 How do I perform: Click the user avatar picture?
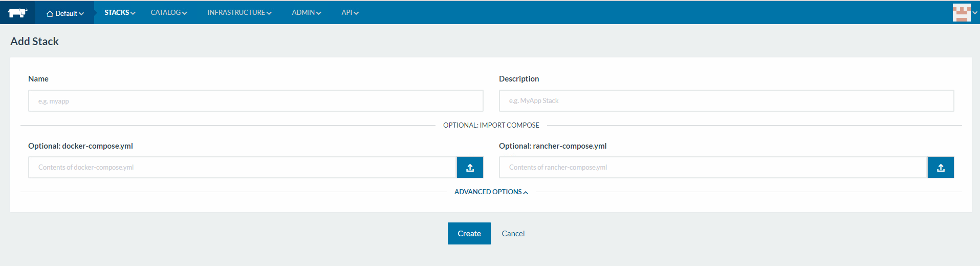[x=961, y=13]
